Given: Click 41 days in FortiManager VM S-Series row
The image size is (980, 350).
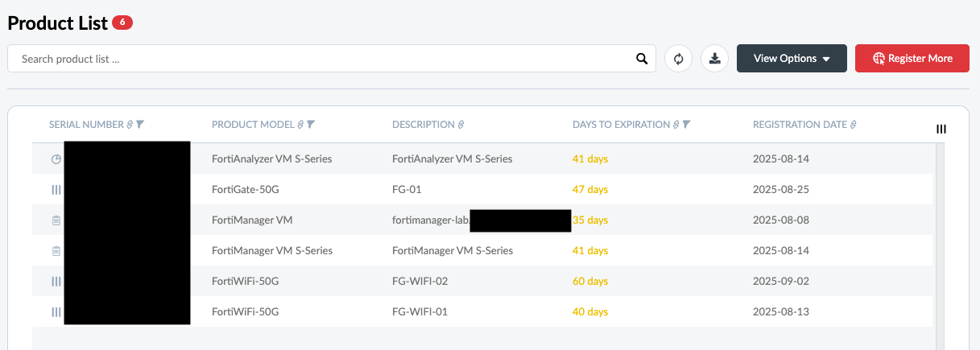Looking at the screenshot, I should click(x=590, y=251).
